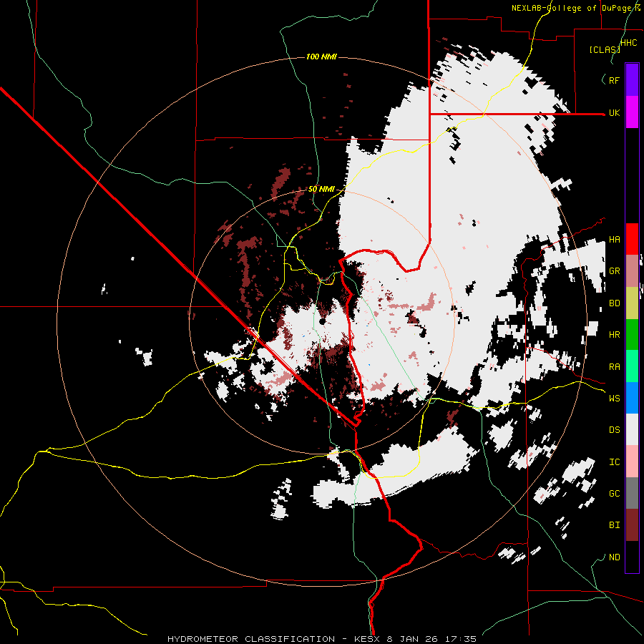Image resolution: width=644 pixels, height=644 pixels.
Task: Click the 100 NMI range ring label
Action: pos(321,57)
